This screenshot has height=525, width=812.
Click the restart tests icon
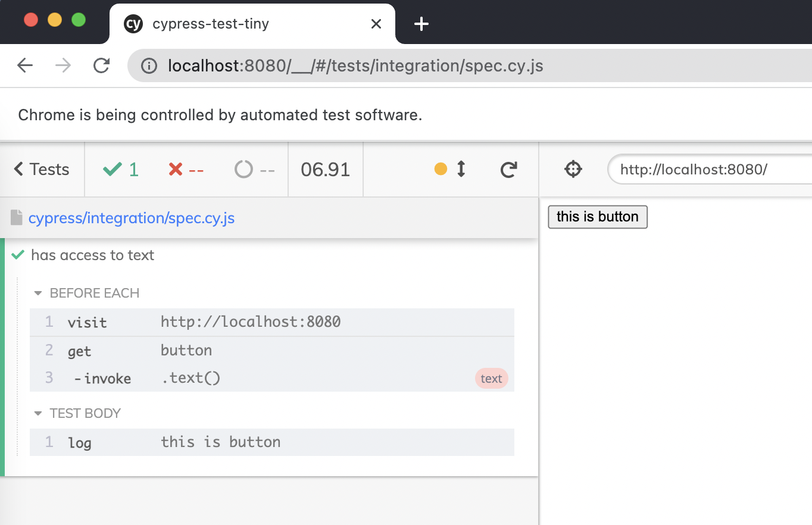click(x=508, y=169)
